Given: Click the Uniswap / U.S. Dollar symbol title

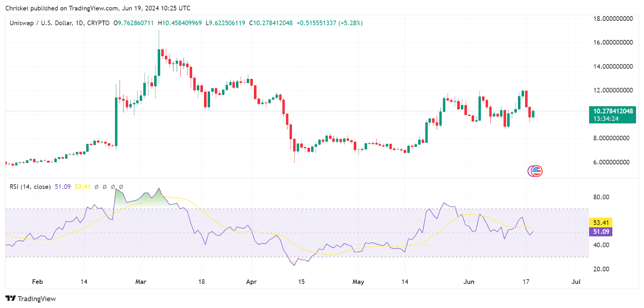Looking at the screenshot, I should tap(60, 23).
